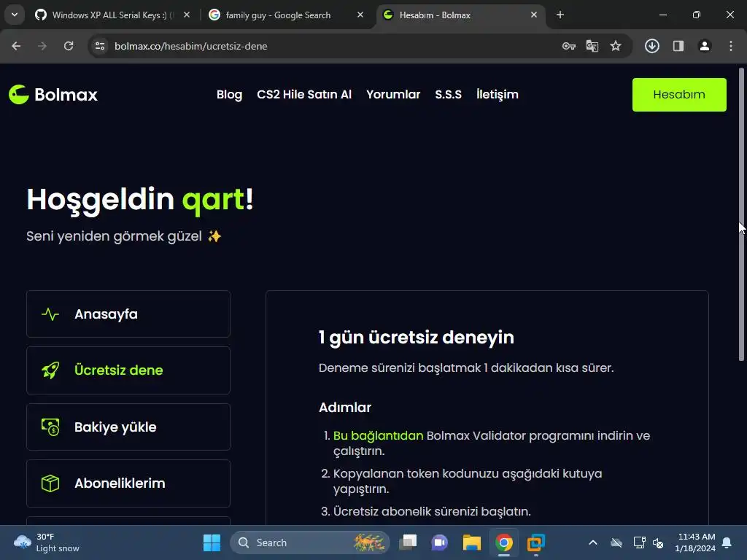747x560 pixels.
Task: Click the money icon beside Bakiye yükle
Action: pyautogui.click(x=50, y=427)
